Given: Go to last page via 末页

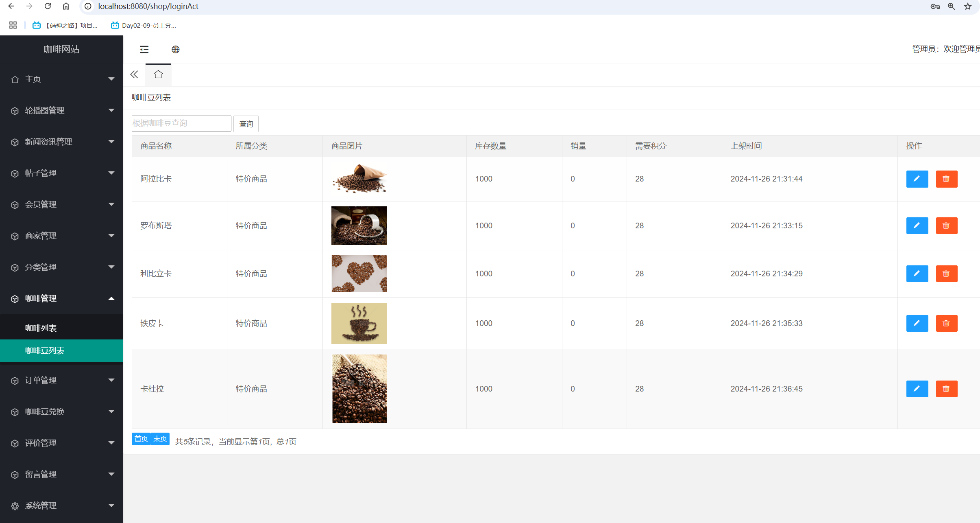Looking at the screenshot, I should [x=160, y=439].
